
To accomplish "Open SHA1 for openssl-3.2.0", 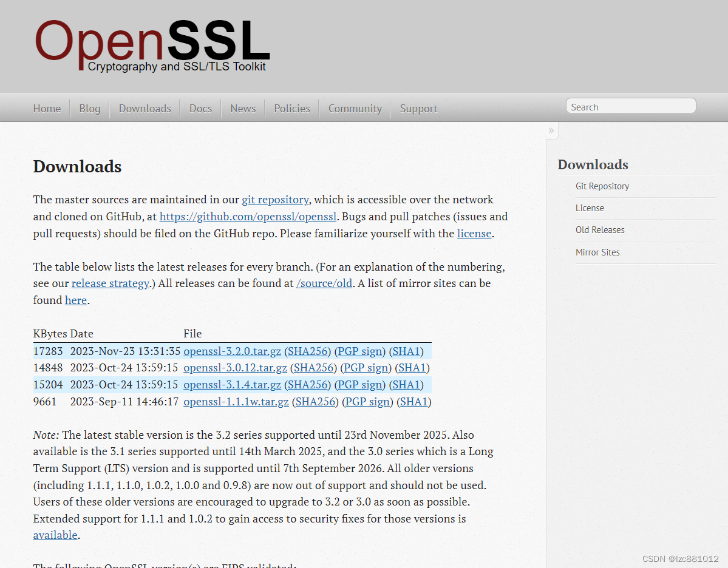I will (x=406, y=351).
